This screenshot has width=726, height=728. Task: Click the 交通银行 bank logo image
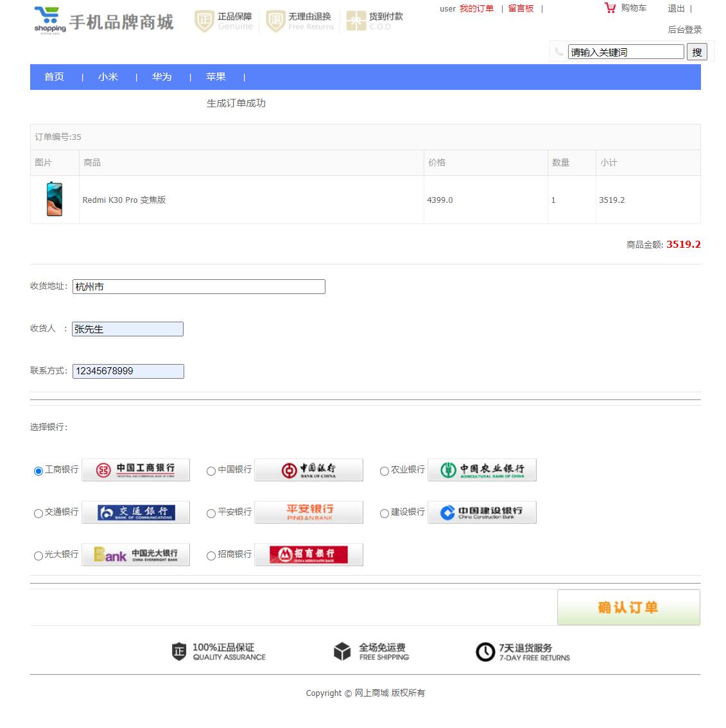[x=135, y=512]
